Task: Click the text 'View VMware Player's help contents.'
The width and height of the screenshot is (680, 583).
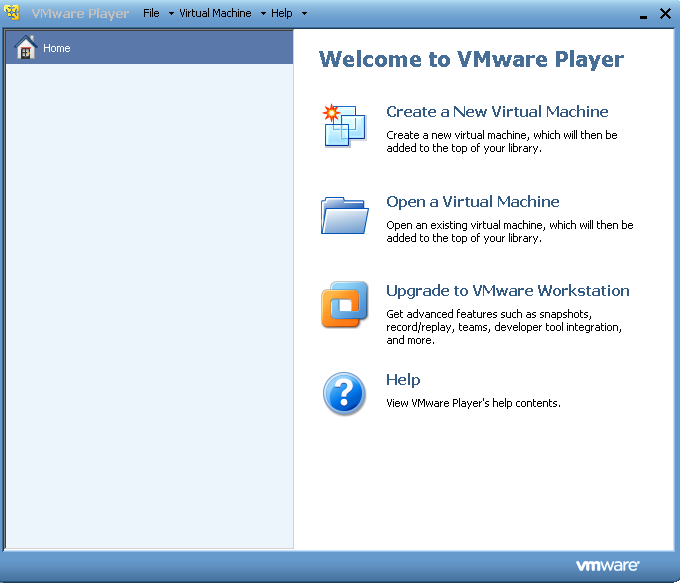Action: coord(473,403)
